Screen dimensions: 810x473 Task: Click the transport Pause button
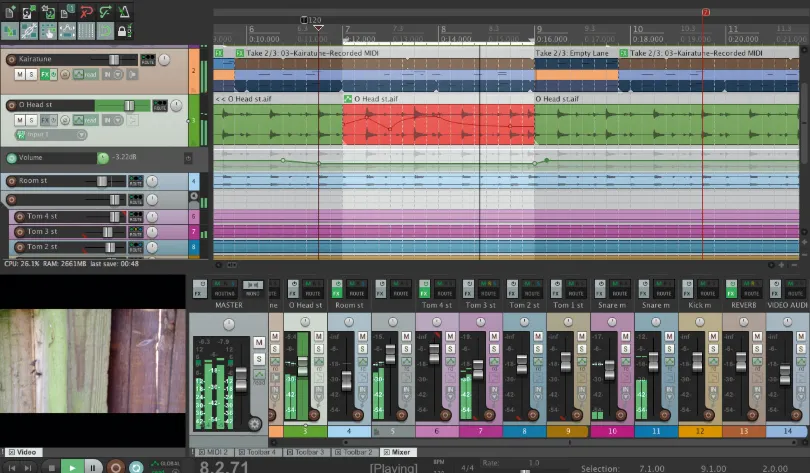tap(92, 467)
